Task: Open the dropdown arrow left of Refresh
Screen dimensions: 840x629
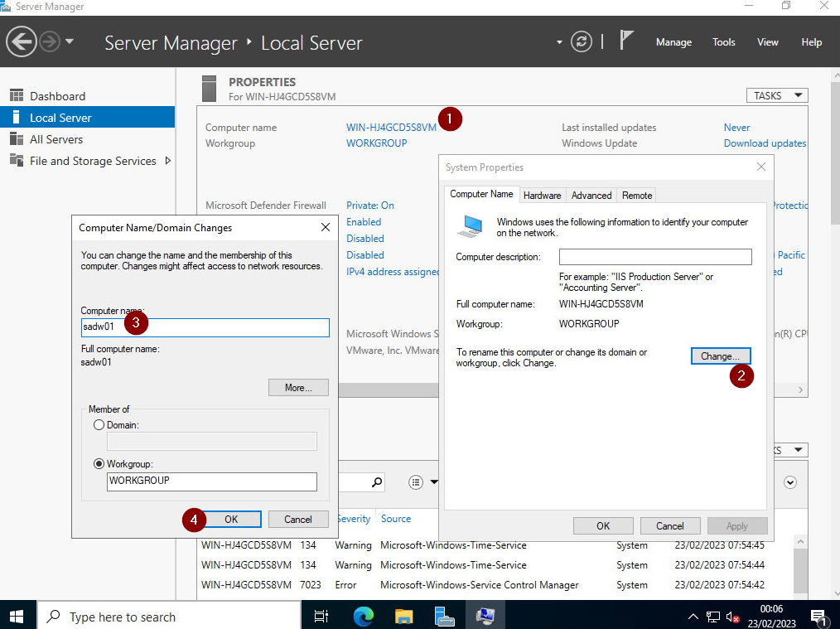Action: click(559, 41)
